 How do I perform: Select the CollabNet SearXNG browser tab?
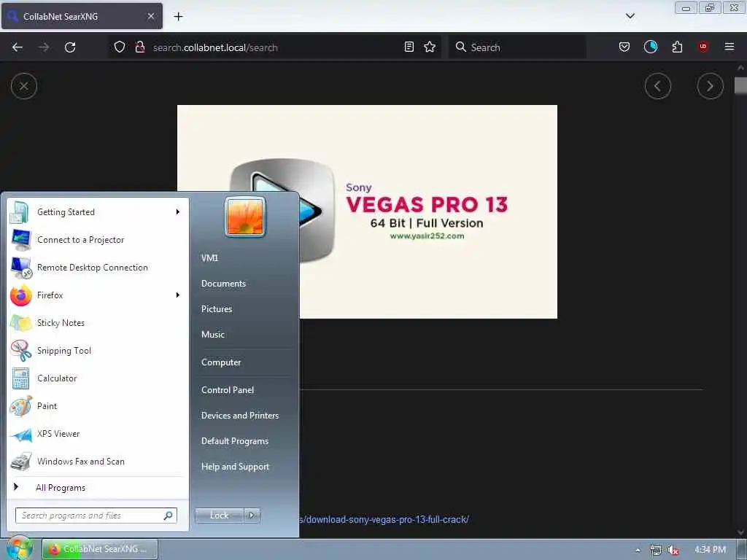pos(82,16)
